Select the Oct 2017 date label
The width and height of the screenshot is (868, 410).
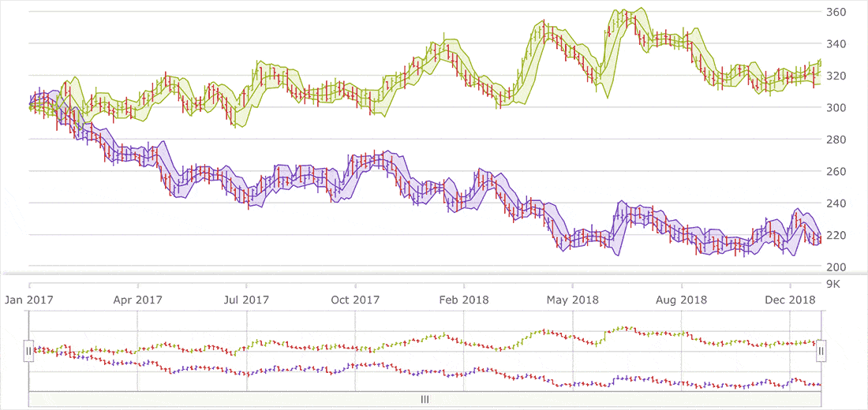click(355, 300)
